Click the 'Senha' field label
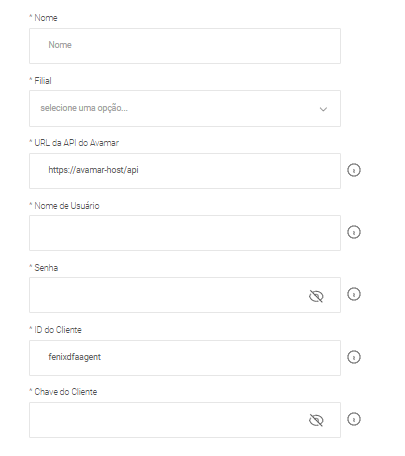405x456 pixels. point(46,268)
